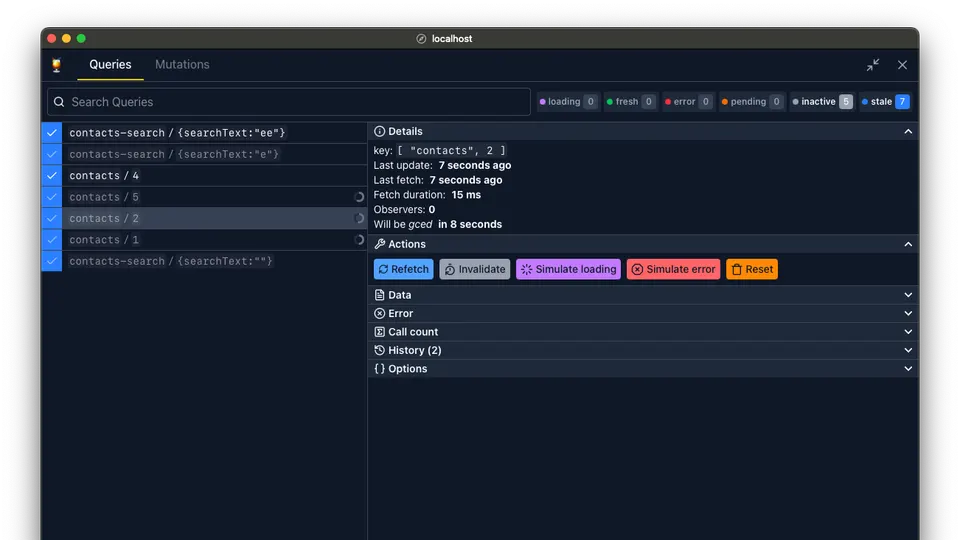Click the spinner icon on contacts / 1 row
The image size is (960, 540).
[359, 239]
